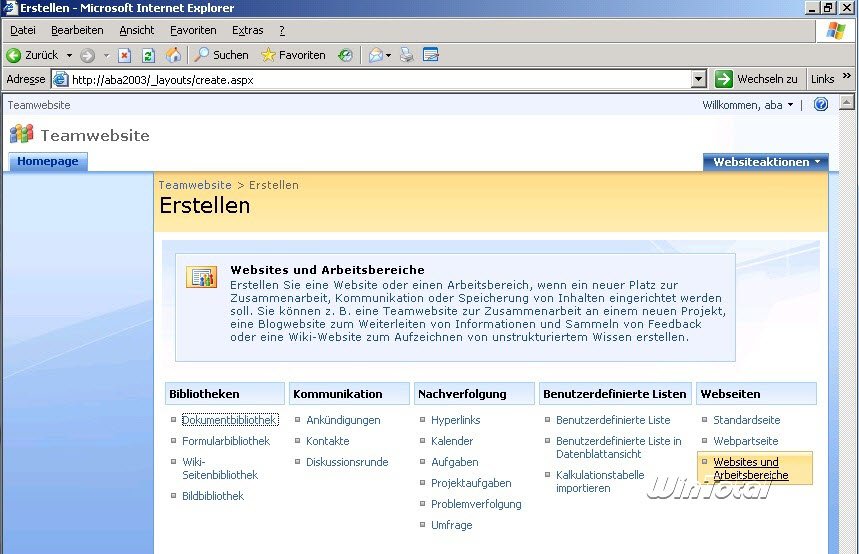Click the Teamwebsite people logo icon
The height and width of the screenshot is (554, 859).
(x=22, y=134)
